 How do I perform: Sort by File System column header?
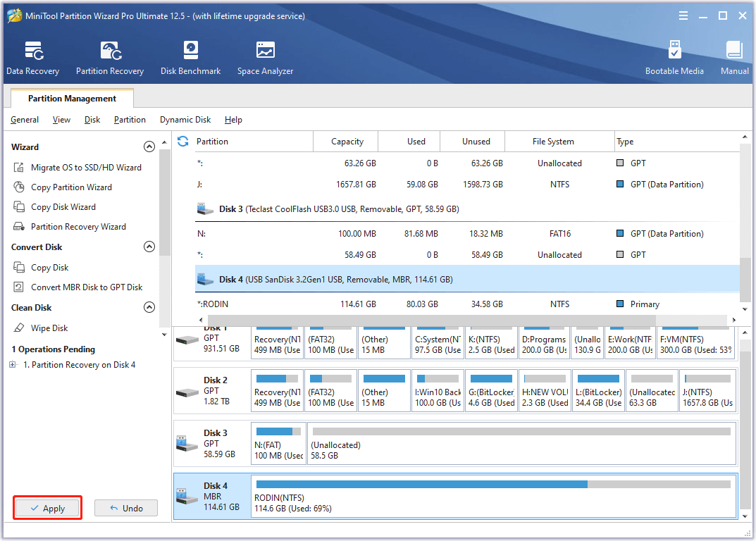pos(559,142)
